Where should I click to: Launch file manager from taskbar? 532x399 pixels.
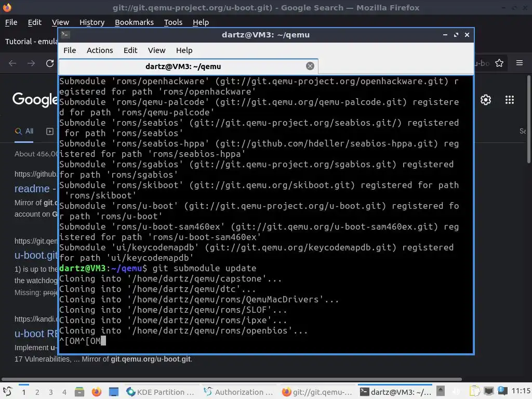(x=79, y=392)
